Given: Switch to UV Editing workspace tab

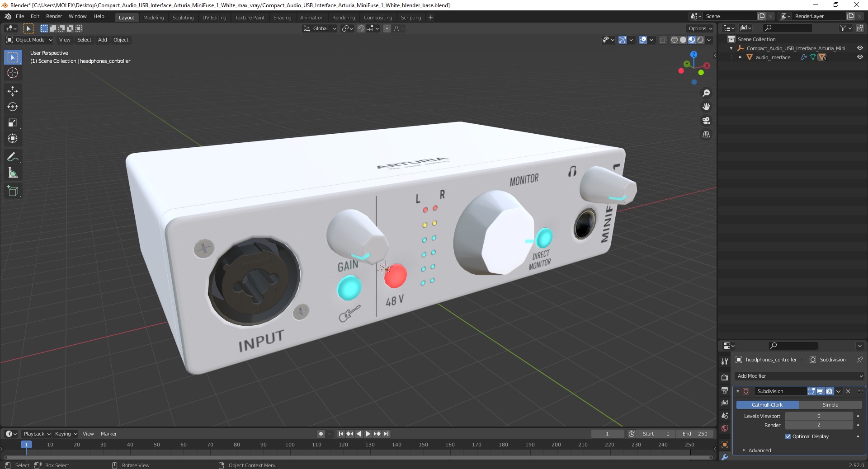Looking at the screenshot, I should pos(214,18).
